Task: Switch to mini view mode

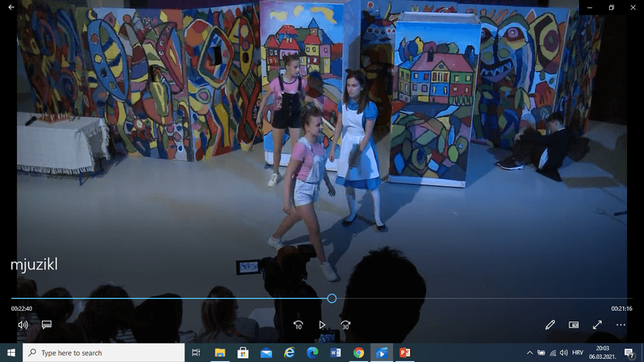Action: point(573,325)
